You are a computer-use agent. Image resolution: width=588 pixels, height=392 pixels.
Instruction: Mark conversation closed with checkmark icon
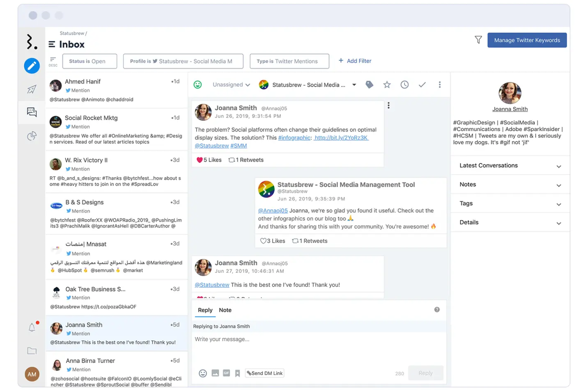click(x=422, y=85)
